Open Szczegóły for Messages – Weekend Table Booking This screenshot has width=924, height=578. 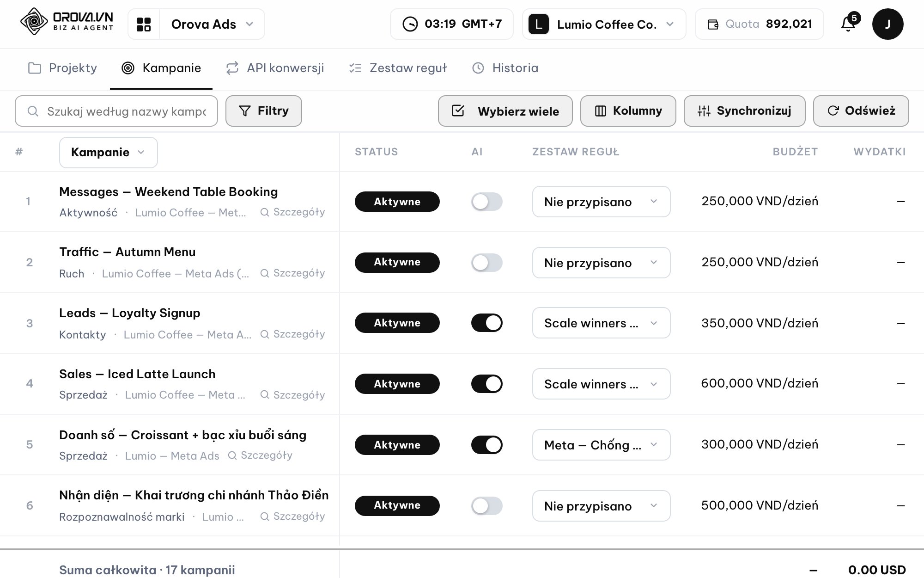point(293,212)
